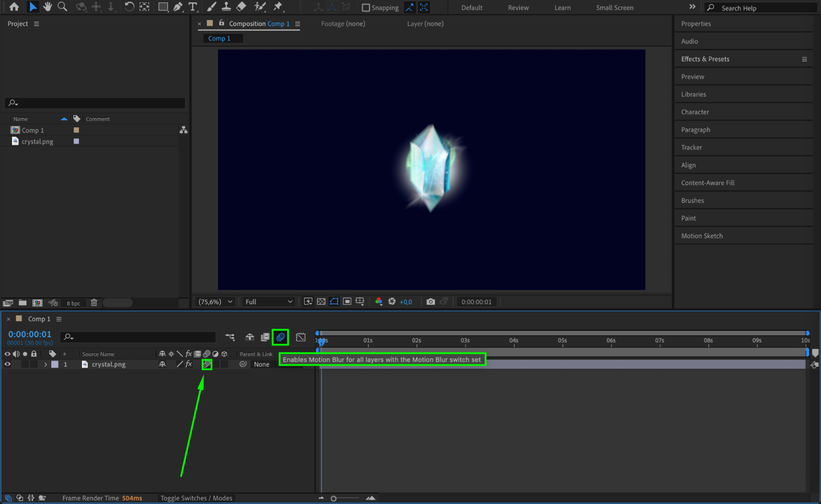This screenshot has width=821, height=504.
Task: Click the 8 bpc color depth button
Action: 74,303
